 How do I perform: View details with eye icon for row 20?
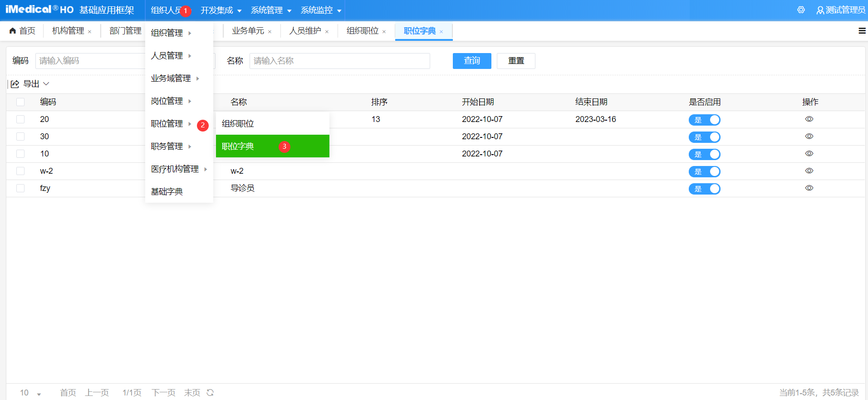pyautogui.click(x=809, y=119)
